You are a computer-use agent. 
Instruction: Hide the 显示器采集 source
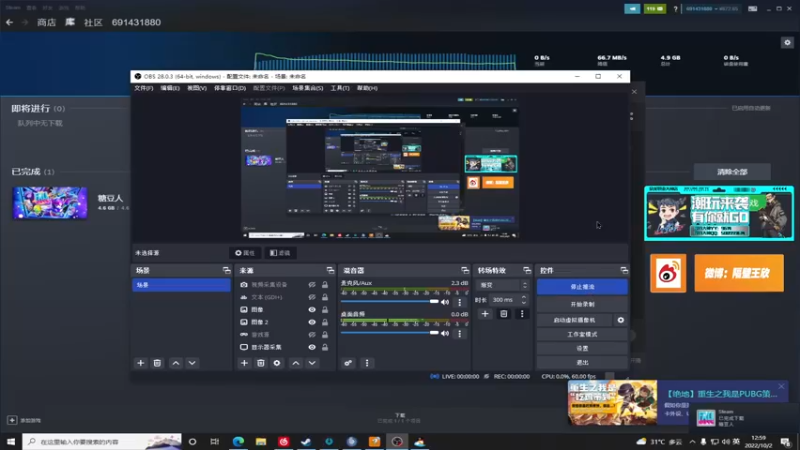[x=312, y=347]
